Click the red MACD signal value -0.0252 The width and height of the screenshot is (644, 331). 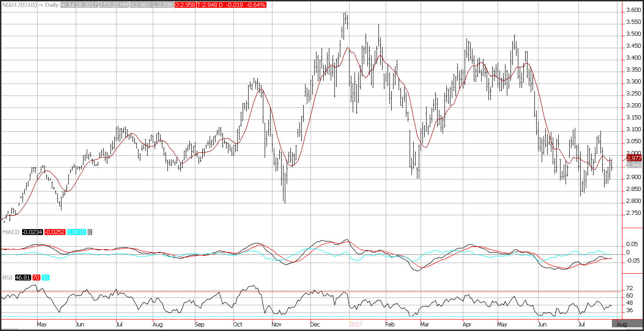tap(56, 232)
